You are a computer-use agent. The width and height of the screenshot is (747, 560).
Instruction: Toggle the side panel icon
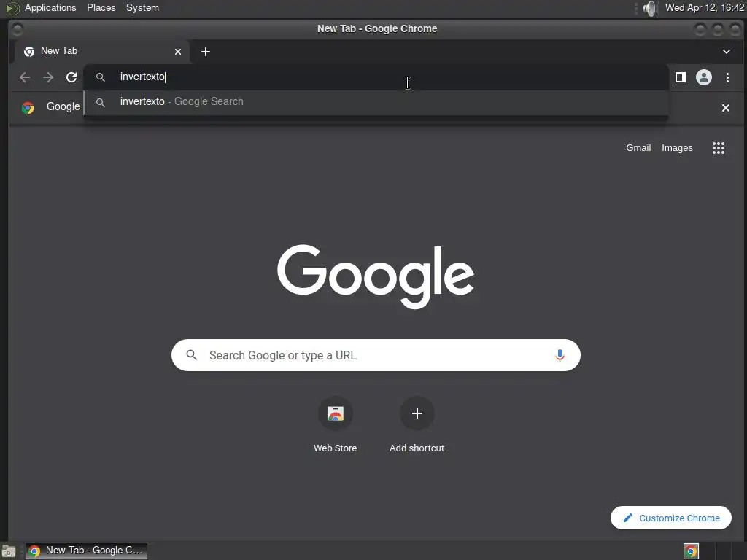[x=681, y=77]
